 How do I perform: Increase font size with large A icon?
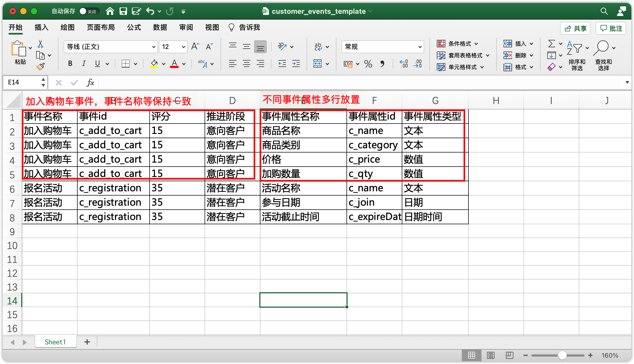point(195,46)
